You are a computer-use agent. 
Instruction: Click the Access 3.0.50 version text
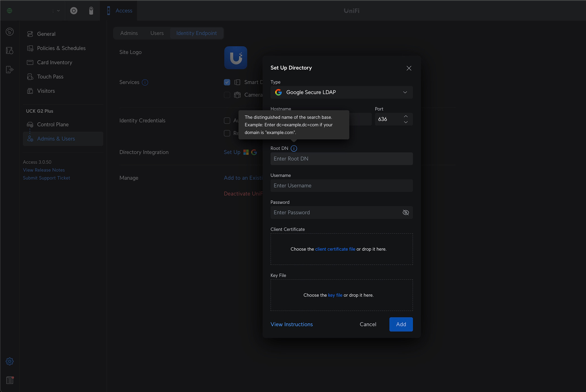coord(37,162)
